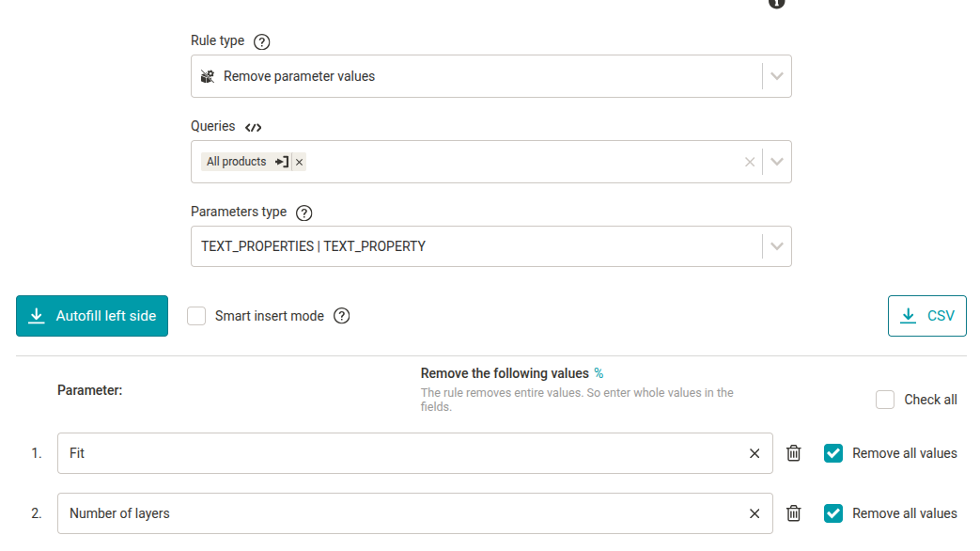Uncheck Remove all values for Number of layers
980x551 pixels.
click(x=833, y=512)
